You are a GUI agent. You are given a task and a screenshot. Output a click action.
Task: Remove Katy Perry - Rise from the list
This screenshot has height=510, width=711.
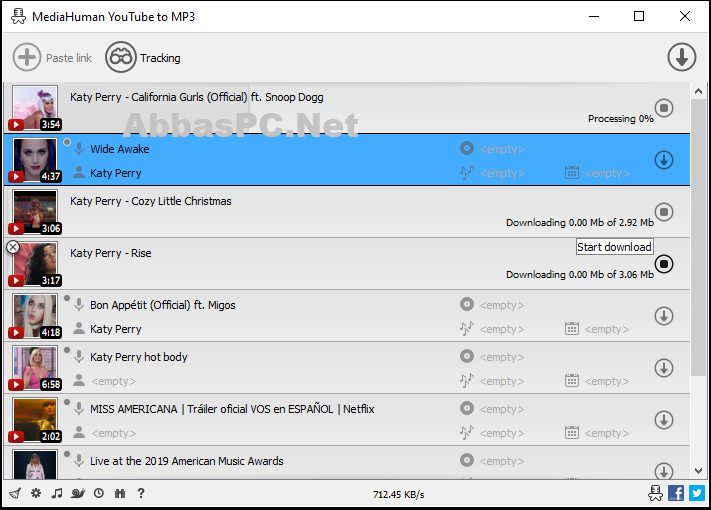coord(13,247)
